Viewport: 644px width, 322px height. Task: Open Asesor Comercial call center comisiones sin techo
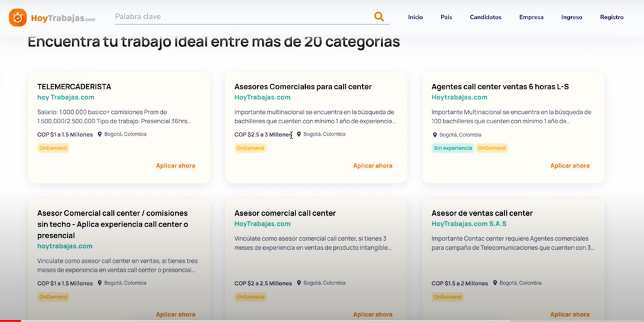tap(113, 225)
